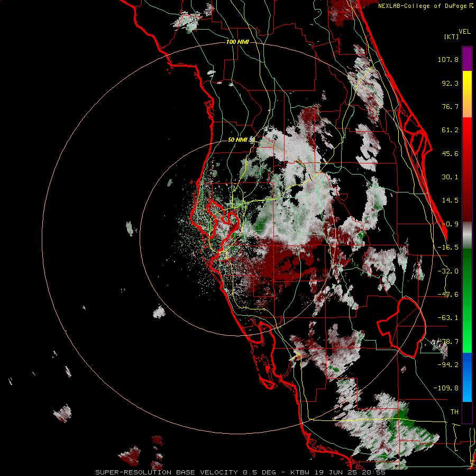Click the -109.8 velocity scale value

point(446,388)
